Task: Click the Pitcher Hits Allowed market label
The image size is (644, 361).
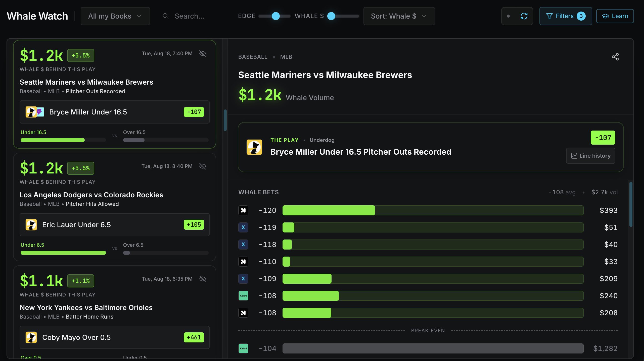Action: 92,204
